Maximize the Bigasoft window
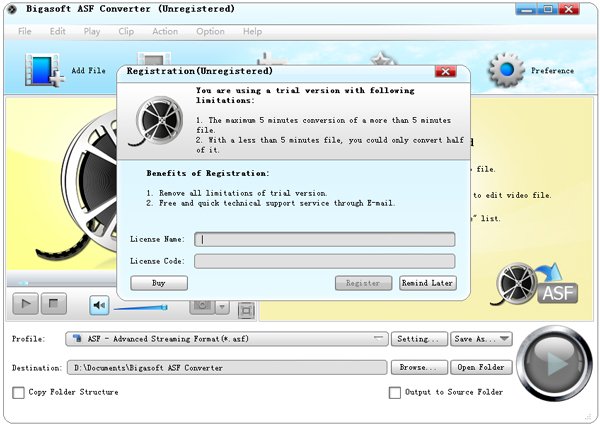This screenshot has width=600, height=426. tap(548, 9)
